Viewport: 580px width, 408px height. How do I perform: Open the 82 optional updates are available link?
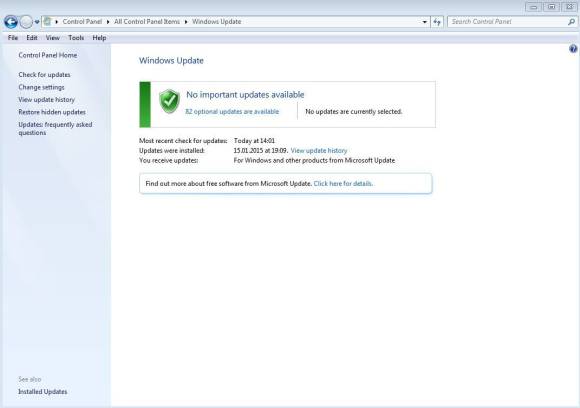coord(232,112)
